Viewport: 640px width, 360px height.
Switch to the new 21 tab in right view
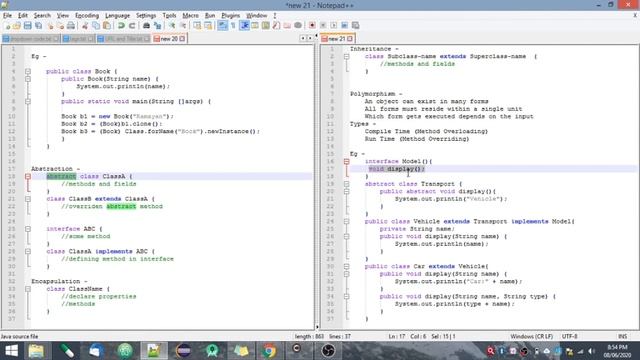(337, 39)
